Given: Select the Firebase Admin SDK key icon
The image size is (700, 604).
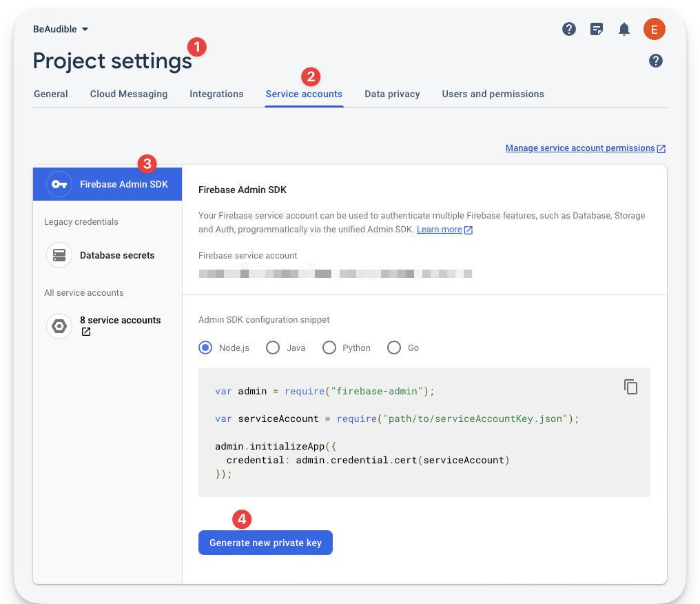Looking at the screenshot, I should [59, 184].
